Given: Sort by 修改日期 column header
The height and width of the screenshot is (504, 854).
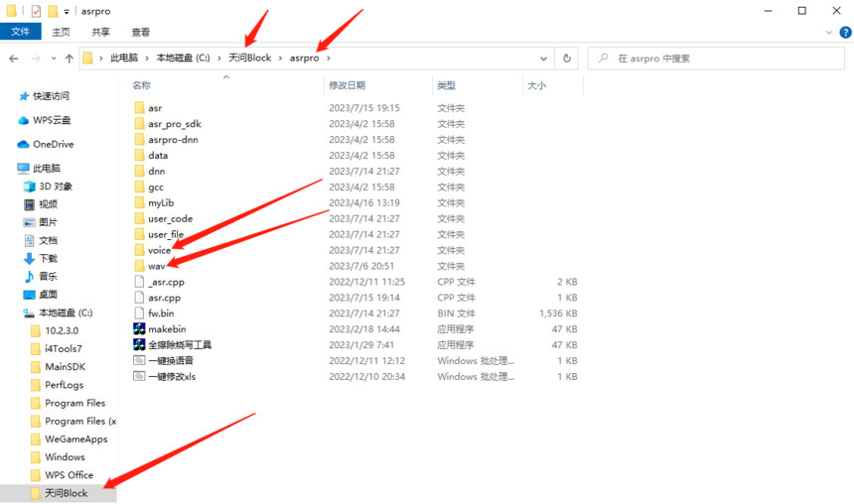Looking at the screenshot, I should point(347,85).
